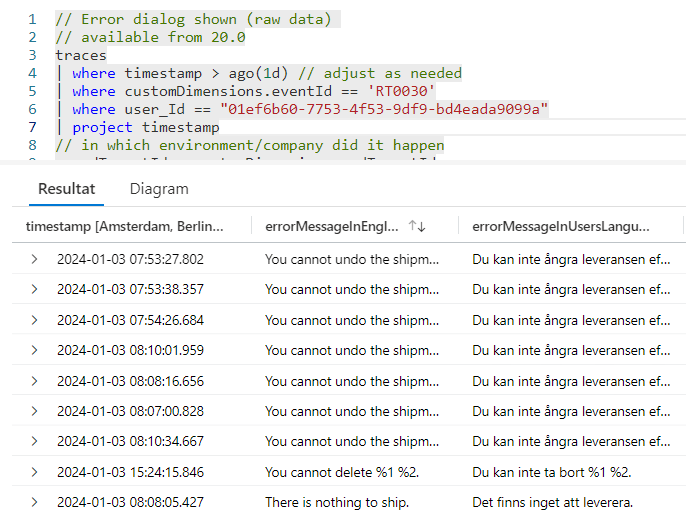This screenshot has height=516, width=686.
Task: Show details of the 08:07:00.828 row
Action: coord(35,411)
